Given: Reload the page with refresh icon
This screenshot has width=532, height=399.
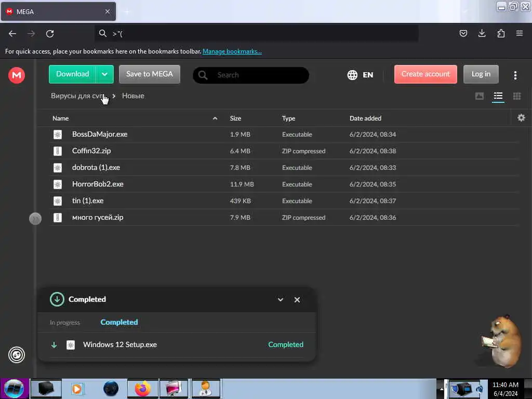Looking at the screenshot, I should (50, 34).
